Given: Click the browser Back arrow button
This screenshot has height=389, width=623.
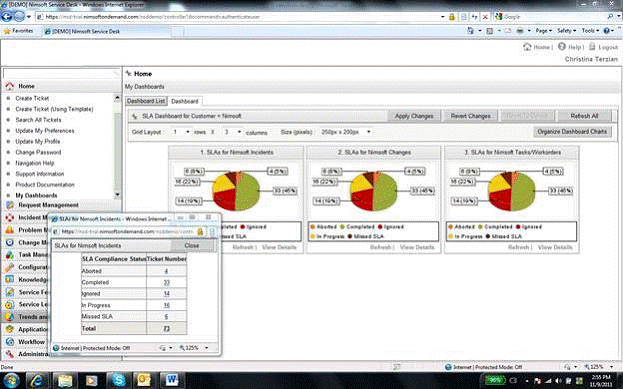Looking at the screenshot, I should pos(7,16).
